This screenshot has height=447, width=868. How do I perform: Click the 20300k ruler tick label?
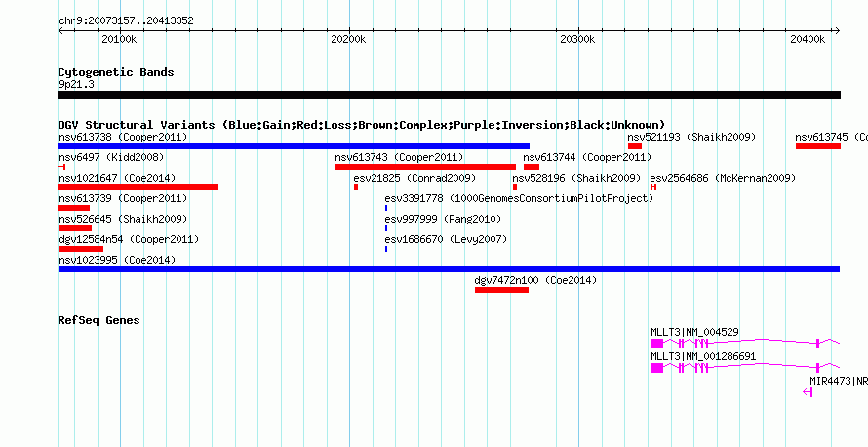pyautogui.click(x=577, y=40)
